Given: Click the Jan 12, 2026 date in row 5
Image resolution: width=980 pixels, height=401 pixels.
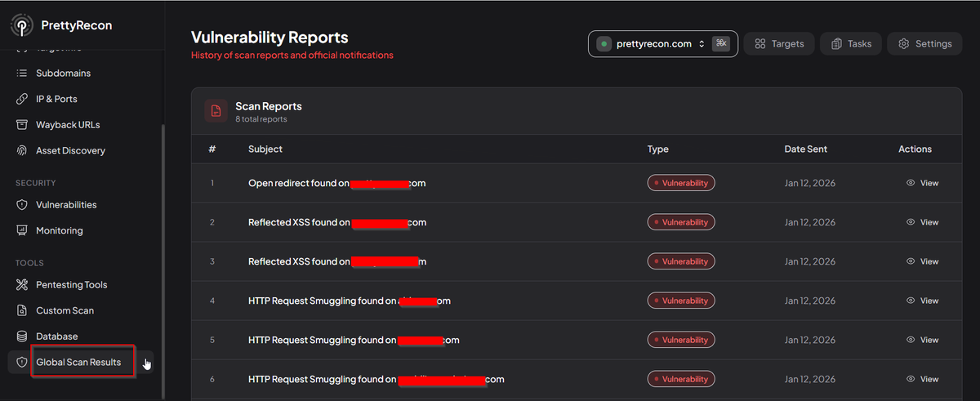Looking at the screenshot, I should click(x=810, y=340).
